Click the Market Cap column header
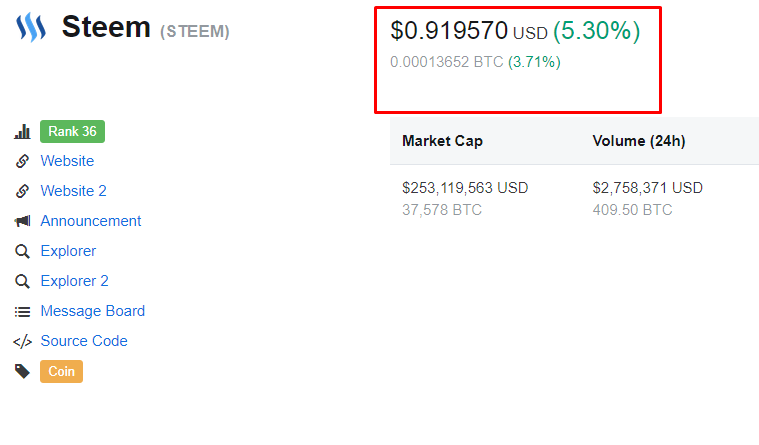 (x=442, y=141)
